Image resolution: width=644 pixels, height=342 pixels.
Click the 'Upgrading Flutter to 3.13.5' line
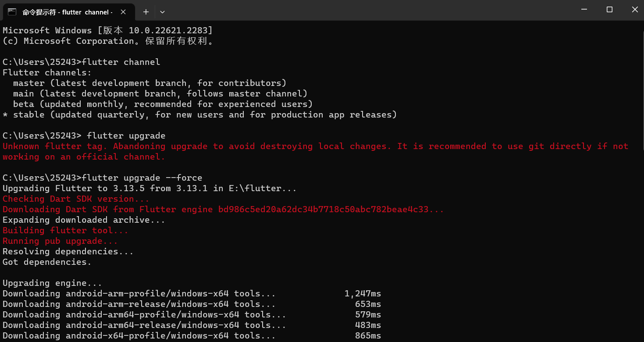(149, 189)
